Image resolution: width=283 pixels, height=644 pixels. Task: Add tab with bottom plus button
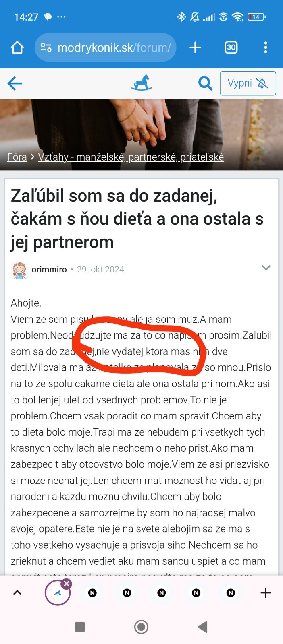(265, 592)
